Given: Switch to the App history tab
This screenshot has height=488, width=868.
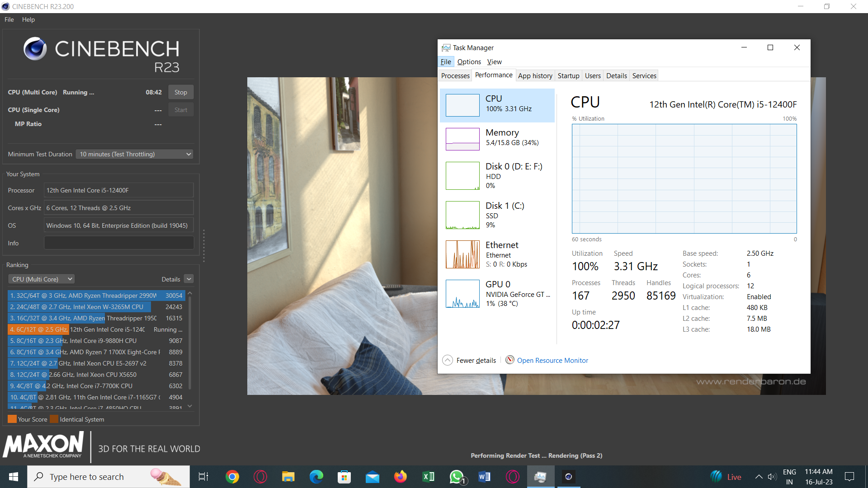Looking at the screenshot, I should (535, 76).
